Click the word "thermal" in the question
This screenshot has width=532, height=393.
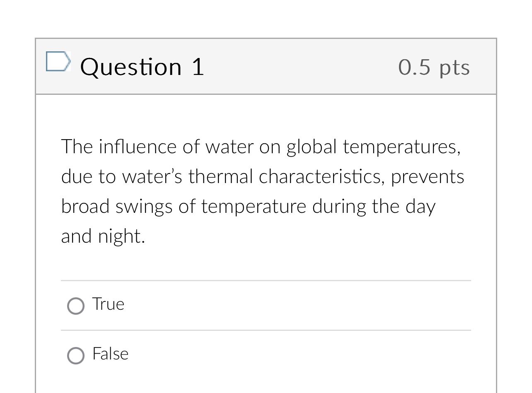pos(220,177)
